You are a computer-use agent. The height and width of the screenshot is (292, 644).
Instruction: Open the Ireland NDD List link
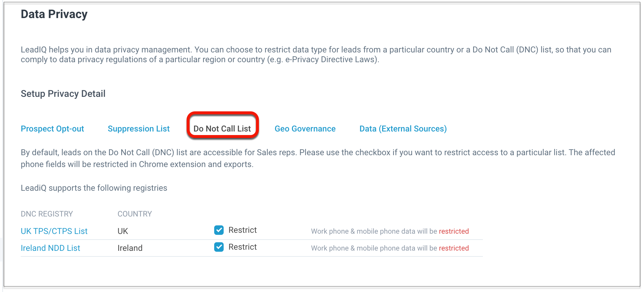coord(50,248)
